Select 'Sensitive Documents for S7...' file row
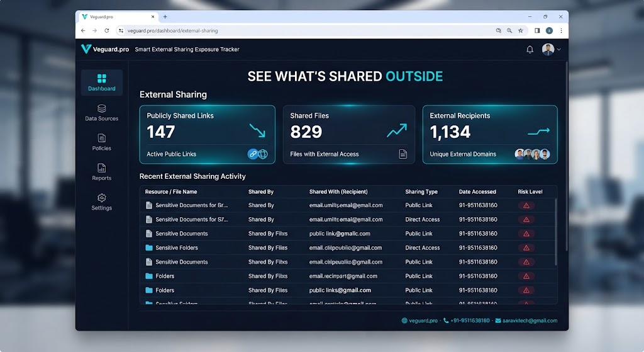 348,220
